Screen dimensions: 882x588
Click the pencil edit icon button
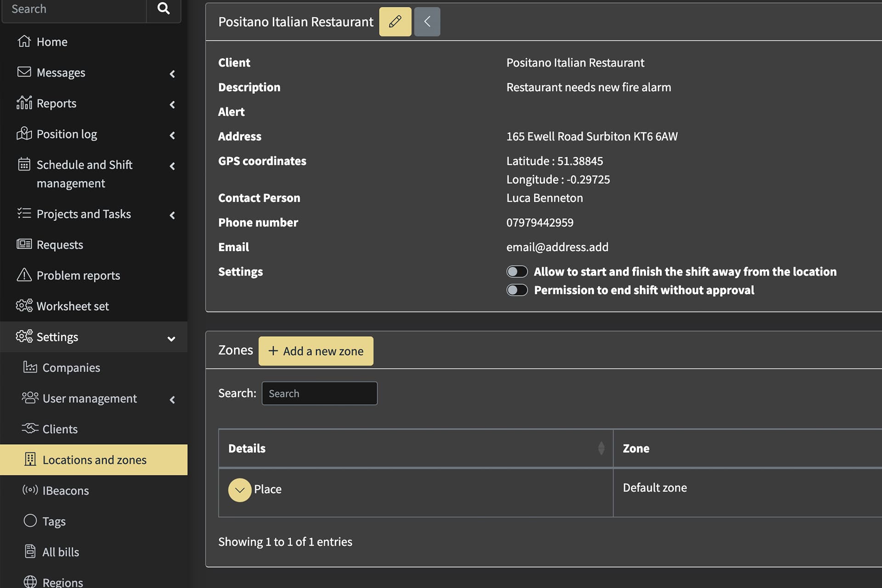[x=395, y=22]
